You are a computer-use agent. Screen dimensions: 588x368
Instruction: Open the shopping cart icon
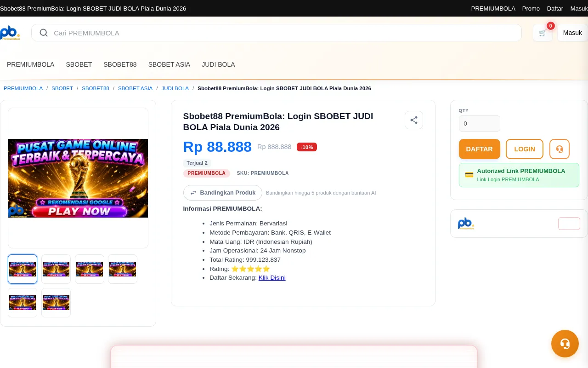[x=543, y=33]
